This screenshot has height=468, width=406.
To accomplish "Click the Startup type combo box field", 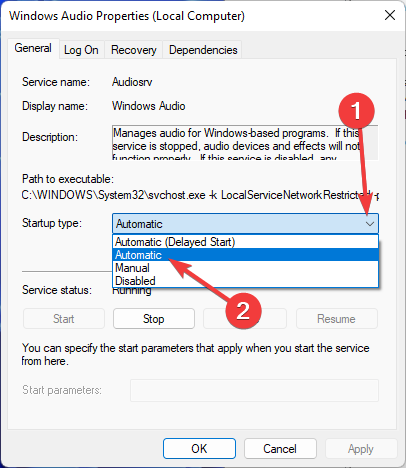I will click(245, 224).
